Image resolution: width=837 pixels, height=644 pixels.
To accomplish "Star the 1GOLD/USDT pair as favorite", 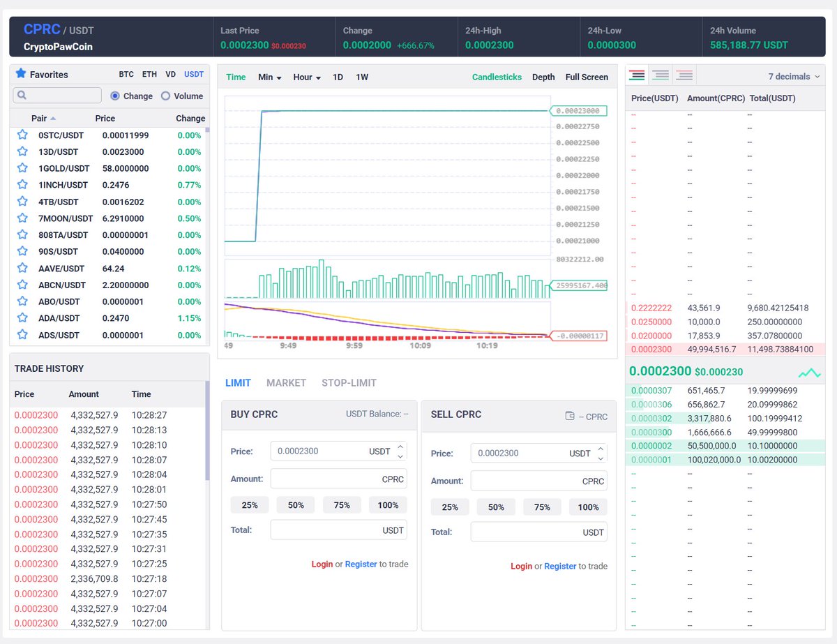I will pyautogui.click(x=22, y=168).
